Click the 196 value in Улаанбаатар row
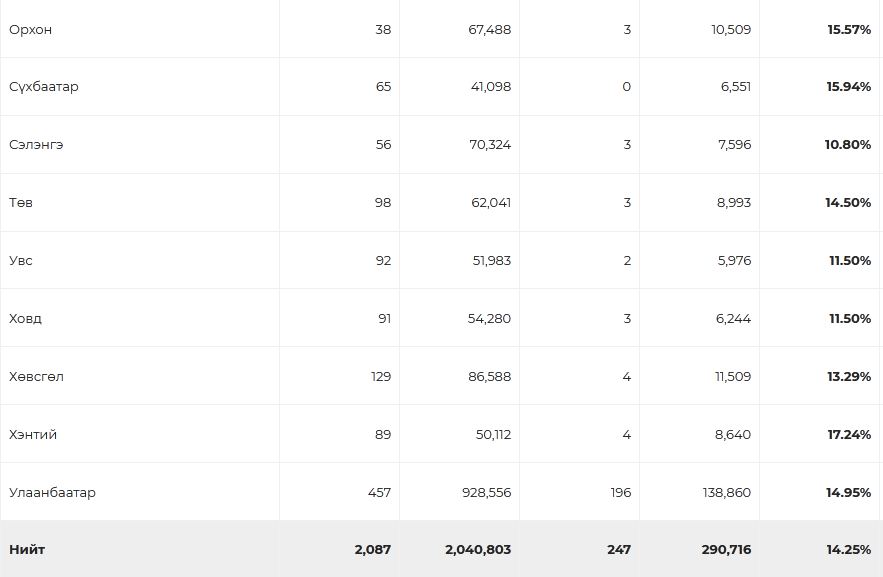The width and height of the screenshot is (883, 577). pyautogui.click(x=620, y=493)
